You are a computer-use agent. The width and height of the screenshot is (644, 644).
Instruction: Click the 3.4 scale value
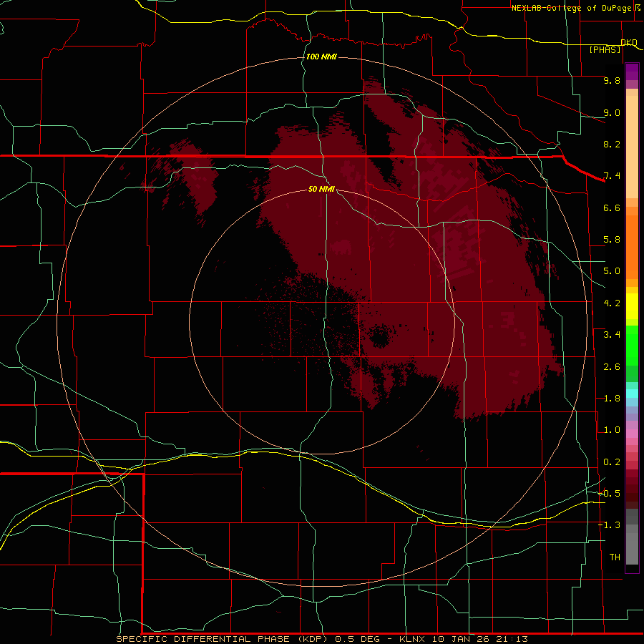point(612,335)
